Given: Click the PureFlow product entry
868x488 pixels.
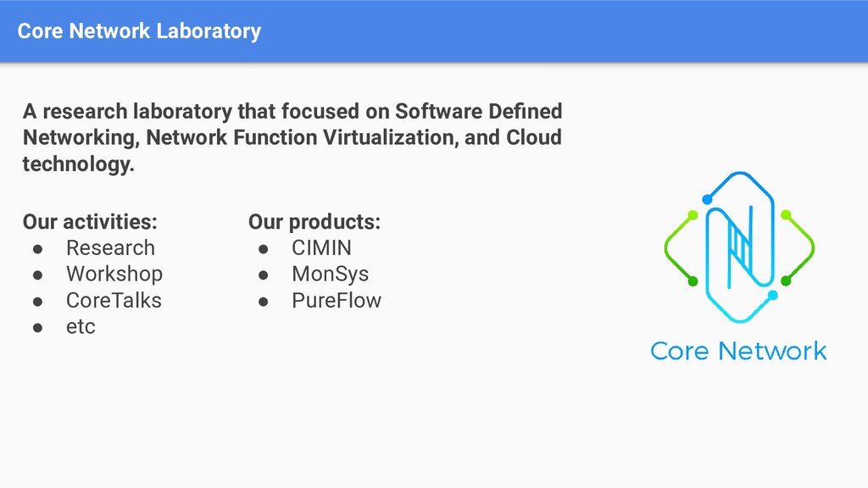Looking at the screenshot, I should pyautogui.click(x=337, y=301).
